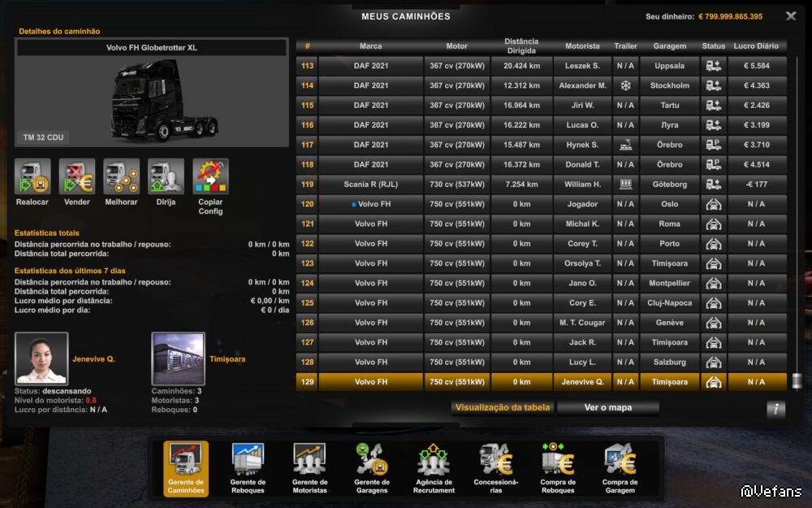Click trailer icon in row 117
This screenshot has width=812, height=508.
click(625, 145)
